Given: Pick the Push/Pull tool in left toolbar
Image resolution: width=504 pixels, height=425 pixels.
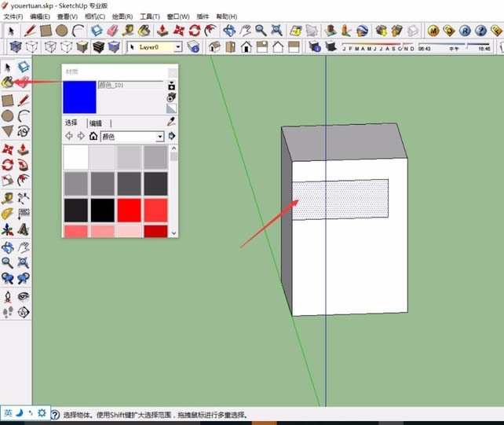Looking at the screenshot, I should pyautogui.click(x=24, y=148).
